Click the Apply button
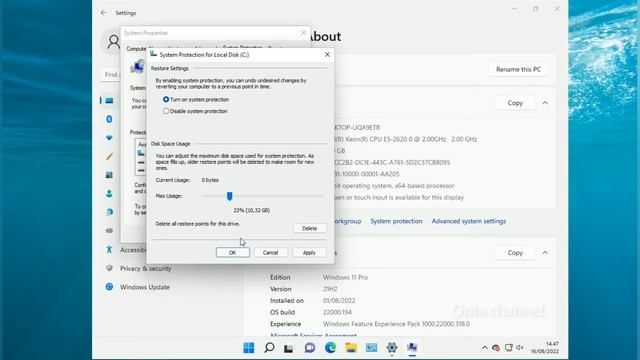The image size is (640, 360). tap(309, 253)
